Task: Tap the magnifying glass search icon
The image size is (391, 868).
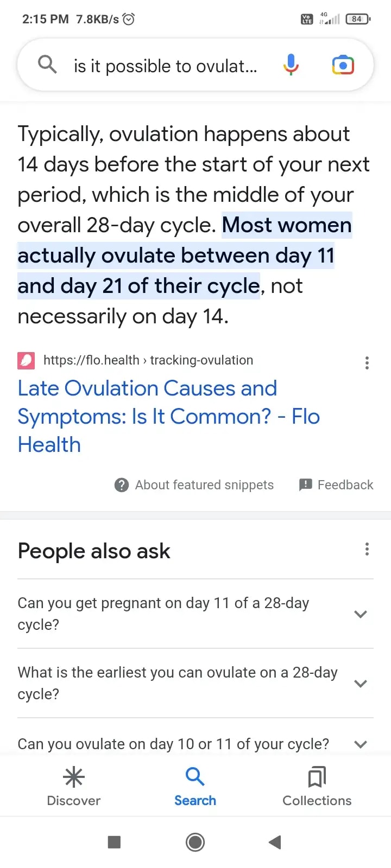Action: pos(47,65)
